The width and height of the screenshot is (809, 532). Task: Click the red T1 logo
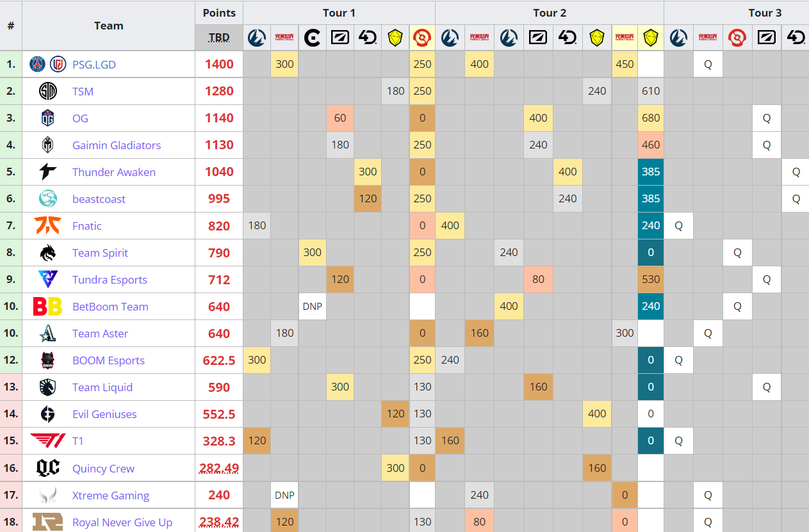pyautogui.click(x=48, y=441)
